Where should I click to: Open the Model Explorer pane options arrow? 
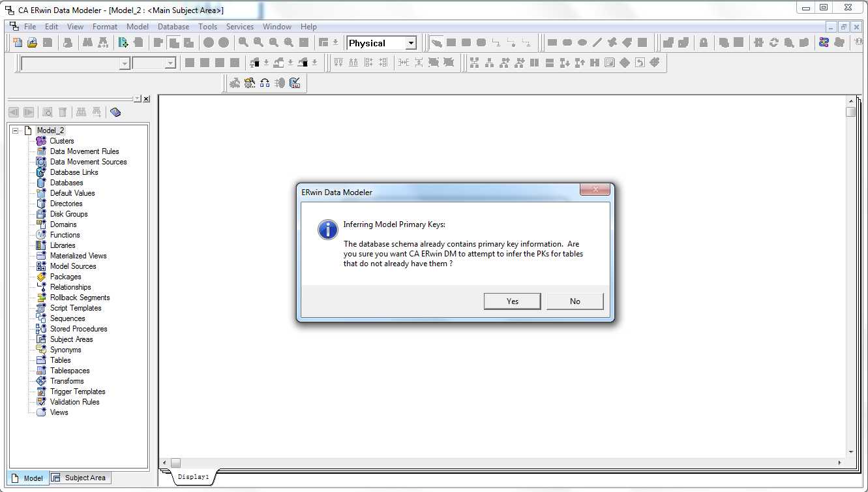tap(137, 99)
